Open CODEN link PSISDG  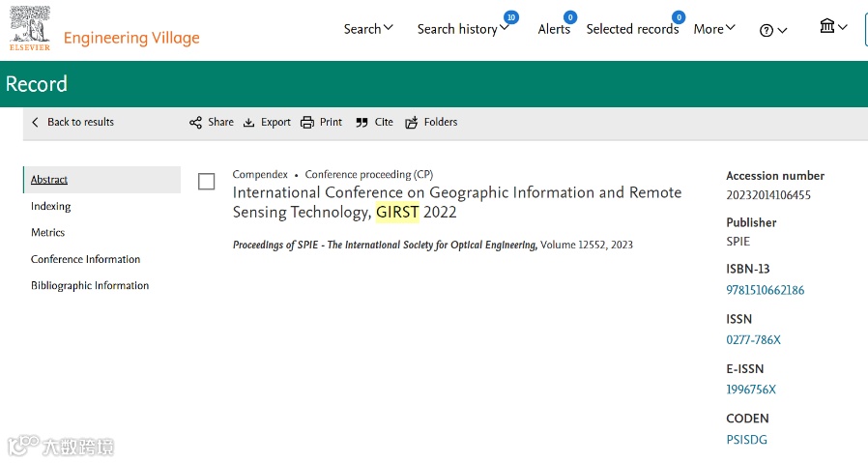pyautogui.click(x=747, y=440)
